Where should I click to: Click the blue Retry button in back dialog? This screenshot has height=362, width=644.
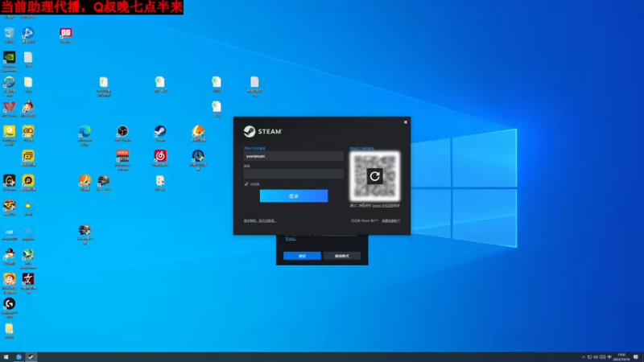click(302, 256)
